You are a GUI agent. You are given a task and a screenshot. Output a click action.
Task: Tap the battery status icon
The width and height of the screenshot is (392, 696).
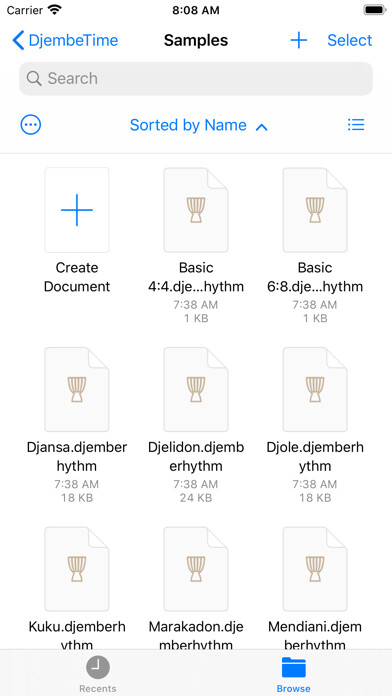(374, 10)
